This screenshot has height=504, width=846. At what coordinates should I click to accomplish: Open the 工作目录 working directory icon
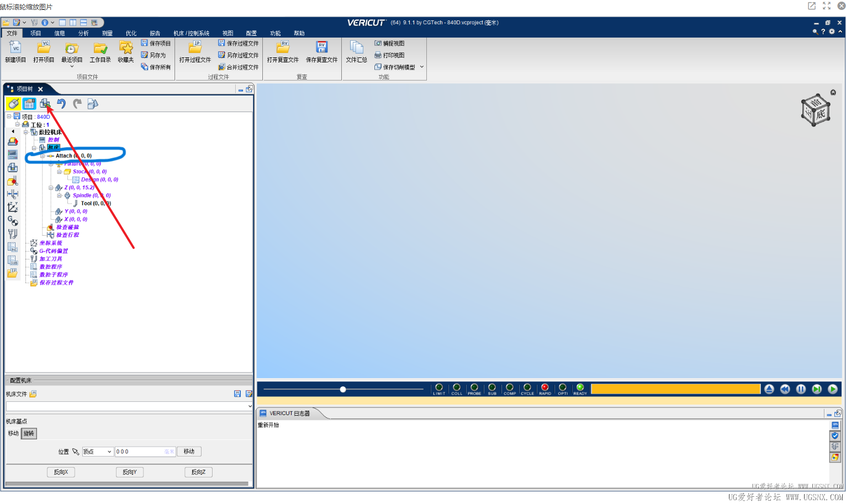pyautogui.click(x=100, y=48)
